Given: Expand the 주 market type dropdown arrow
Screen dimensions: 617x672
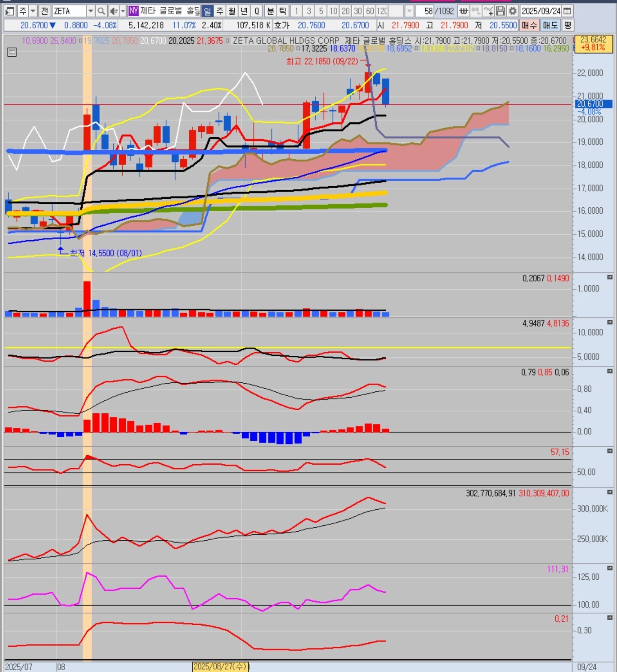Looking at the screenshot, I should point(33,11).
